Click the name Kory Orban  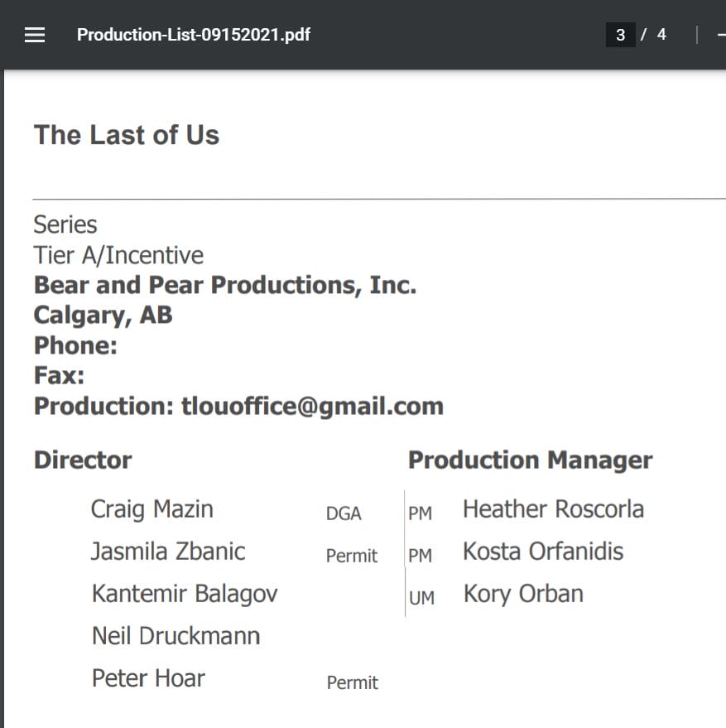click(523, 594)
